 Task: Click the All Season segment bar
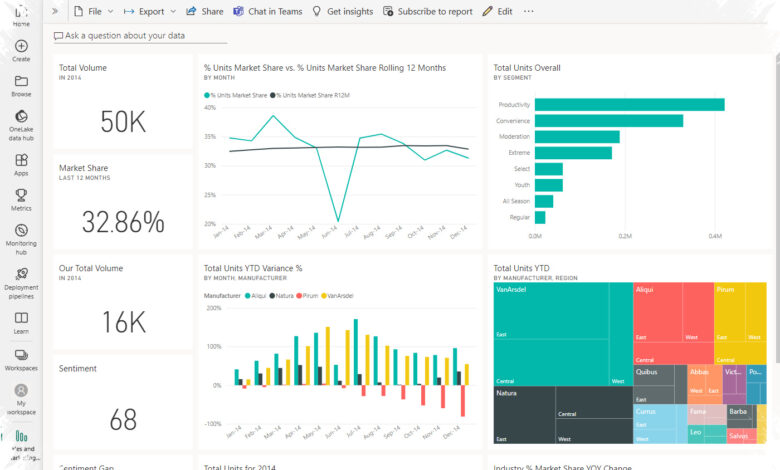544,201
